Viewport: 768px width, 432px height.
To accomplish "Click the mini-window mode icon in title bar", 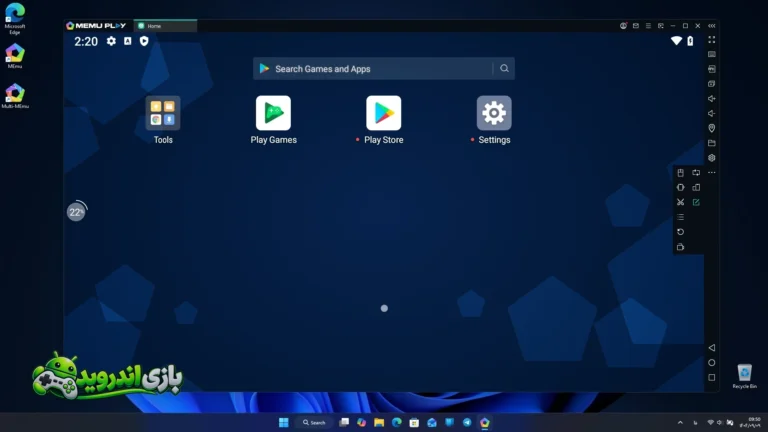I will [661, 26].
